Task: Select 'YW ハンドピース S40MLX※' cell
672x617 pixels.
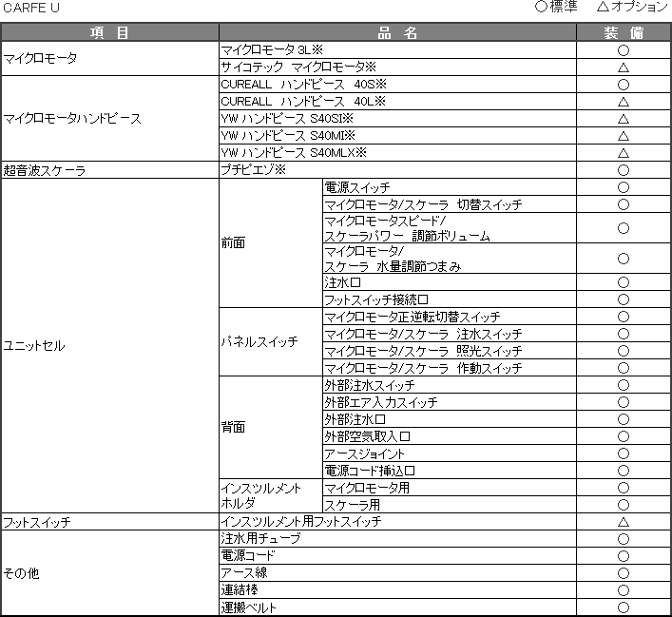Action: point(397,153)
